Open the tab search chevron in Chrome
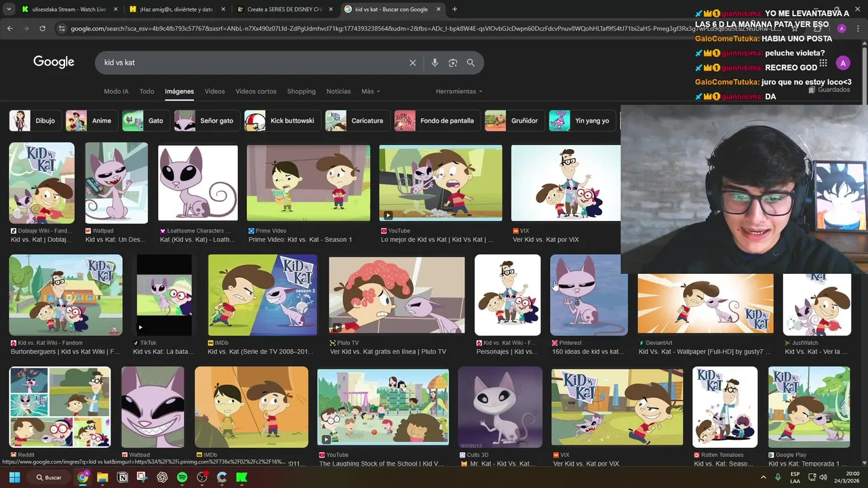Screen dimensions: 868x488 pyautogui.click(x=8, y=9)
